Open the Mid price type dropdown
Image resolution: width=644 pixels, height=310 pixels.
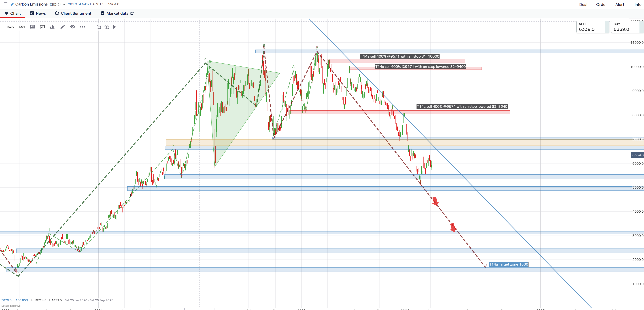click(x=22, y=27)
